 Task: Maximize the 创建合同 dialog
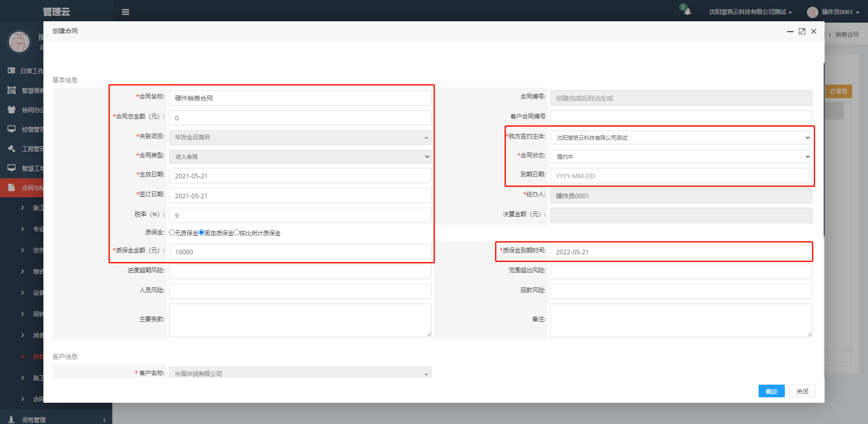[x=802, y=31]
